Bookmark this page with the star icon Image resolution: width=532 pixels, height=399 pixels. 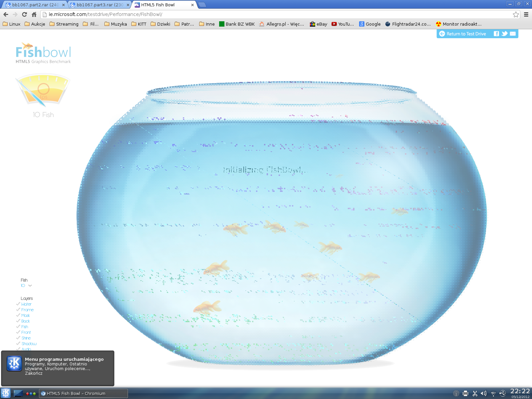click(x=516, y=14)
